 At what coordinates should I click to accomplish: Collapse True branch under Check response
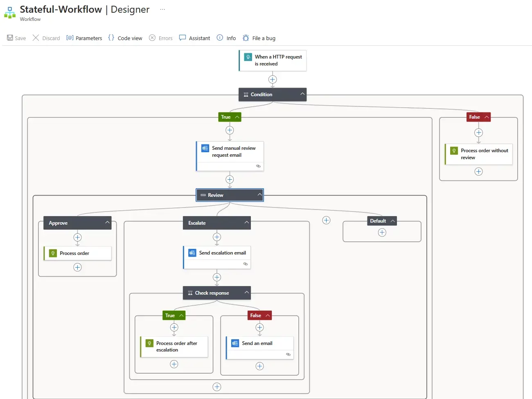(x=181, y=316)
